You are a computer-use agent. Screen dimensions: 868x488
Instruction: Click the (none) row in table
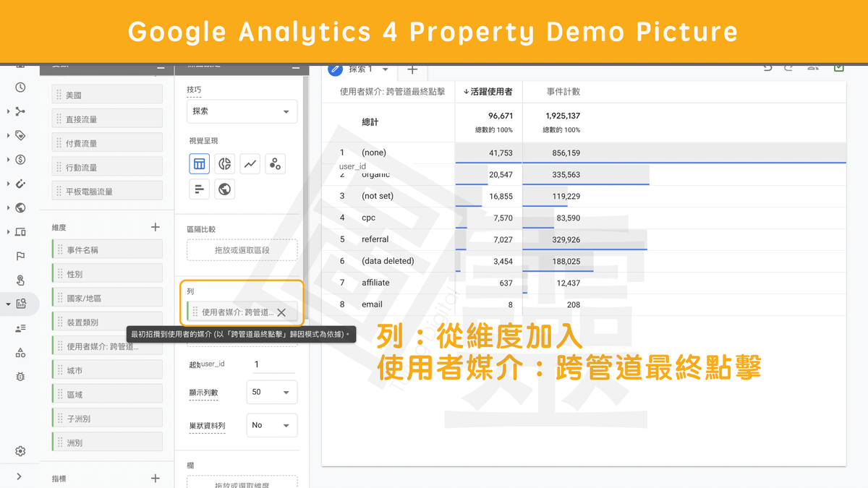point(584,153)
